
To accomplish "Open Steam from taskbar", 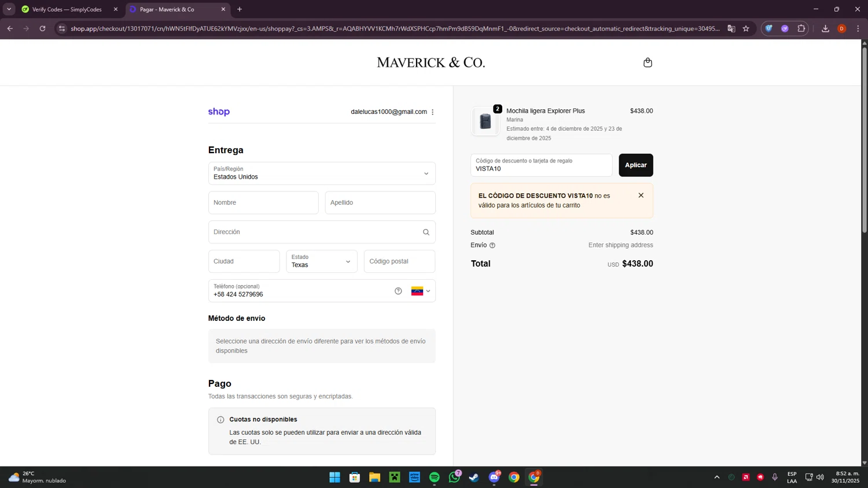I will [474, 477].
